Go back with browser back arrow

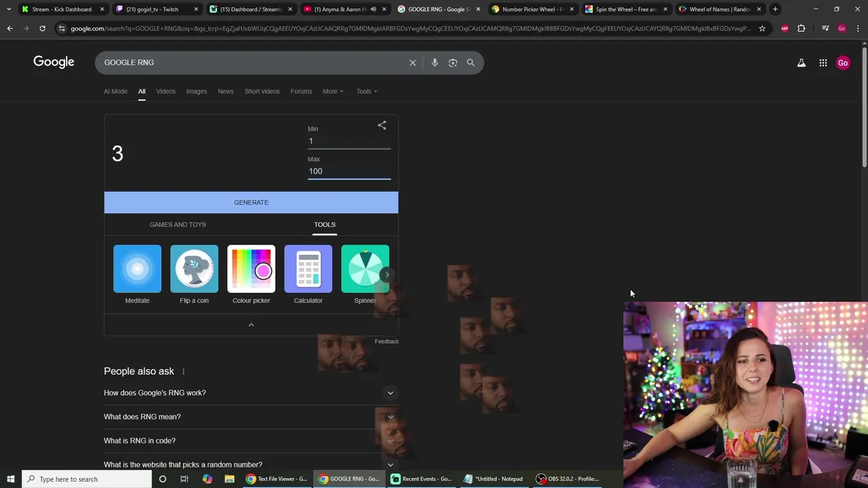coord(9,28)
